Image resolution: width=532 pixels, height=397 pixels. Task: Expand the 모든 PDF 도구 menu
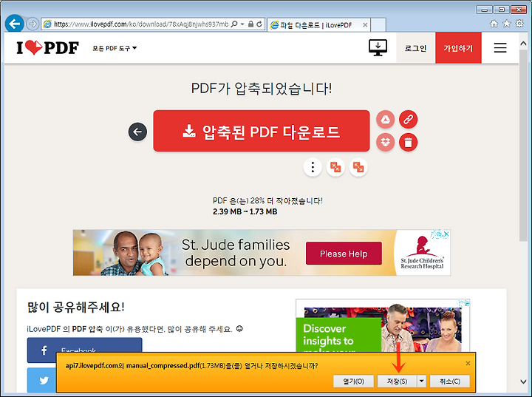[x=115, y=48]
